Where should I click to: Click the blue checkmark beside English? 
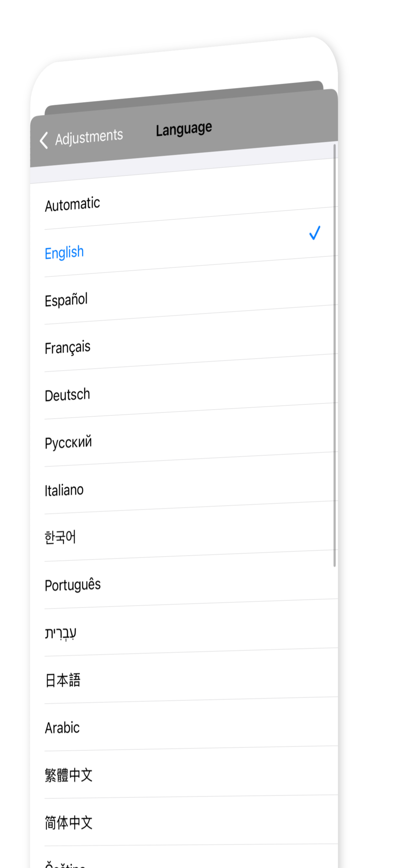tap(314, 233)
